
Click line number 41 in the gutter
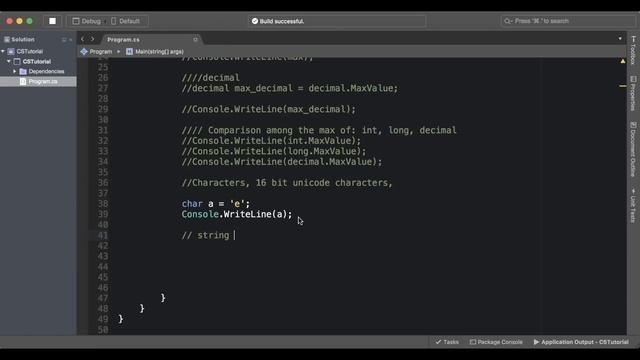pyautogui.click(x=103, y=236)
